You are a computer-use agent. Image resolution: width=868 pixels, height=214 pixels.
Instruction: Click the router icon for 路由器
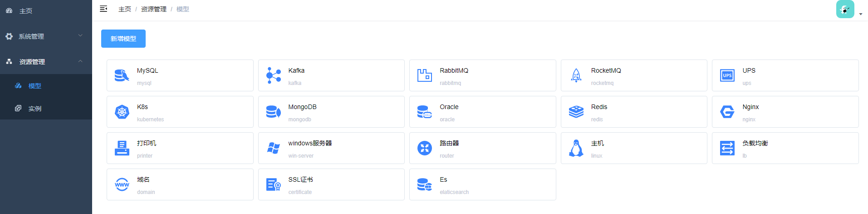pos(425,148)
